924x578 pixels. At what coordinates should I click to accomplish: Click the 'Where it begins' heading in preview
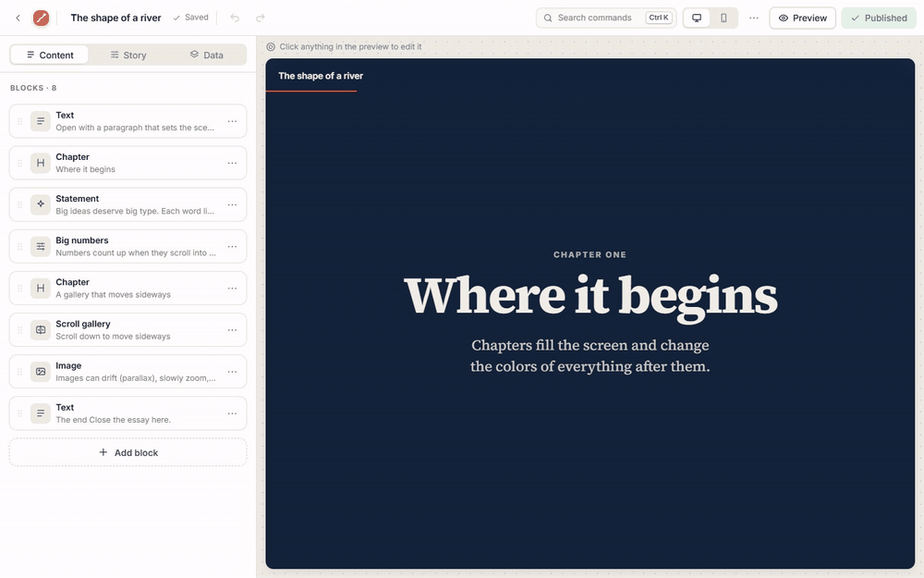coord(590,297)
